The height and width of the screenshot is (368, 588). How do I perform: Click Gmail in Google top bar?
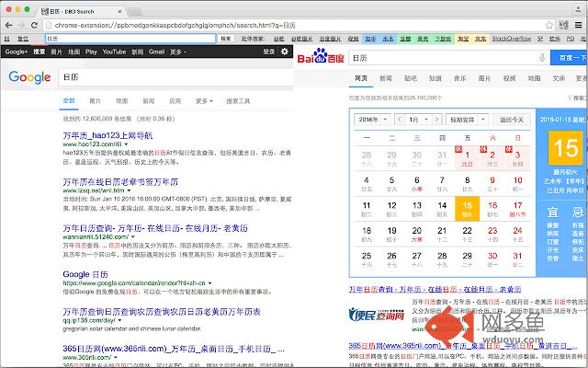point(156,52)
